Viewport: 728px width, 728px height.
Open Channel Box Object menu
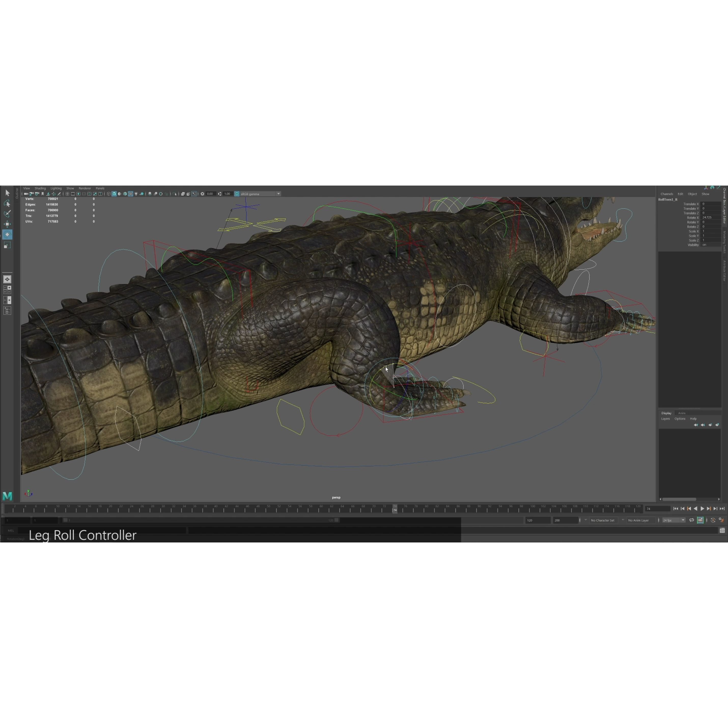692,194
